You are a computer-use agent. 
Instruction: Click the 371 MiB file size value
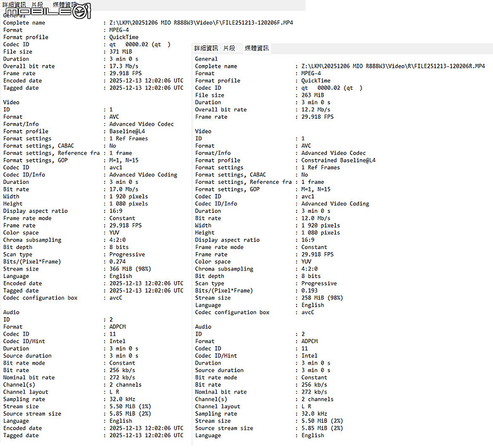[121, 52]
